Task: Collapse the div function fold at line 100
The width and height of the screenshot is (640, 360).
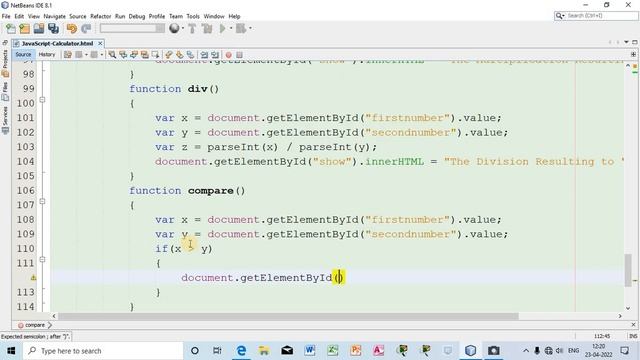Action: tap(42, 100)
